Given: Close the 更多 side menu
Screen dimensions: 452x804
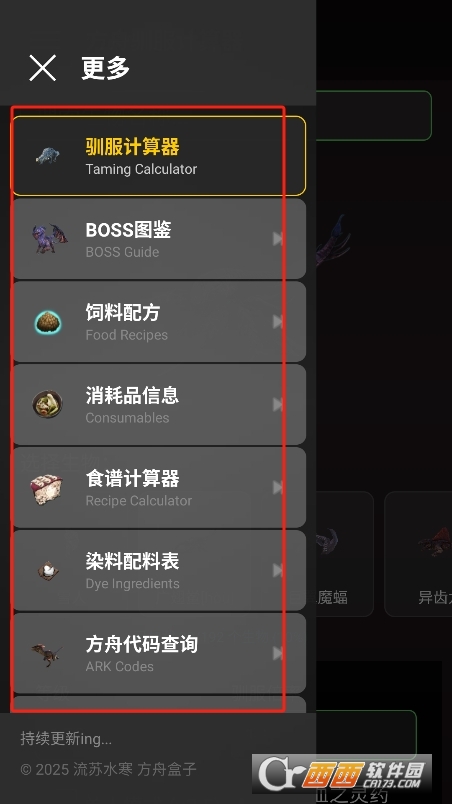Looking at the screenshot, I should tap(43, 68).
